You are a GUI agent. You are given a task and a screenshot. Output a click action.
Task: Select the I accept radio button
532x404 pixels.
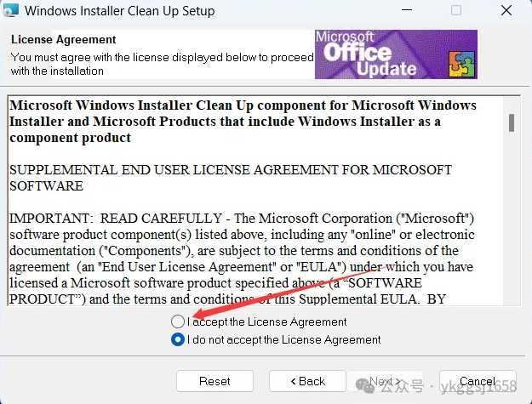(x=178, y=321)
